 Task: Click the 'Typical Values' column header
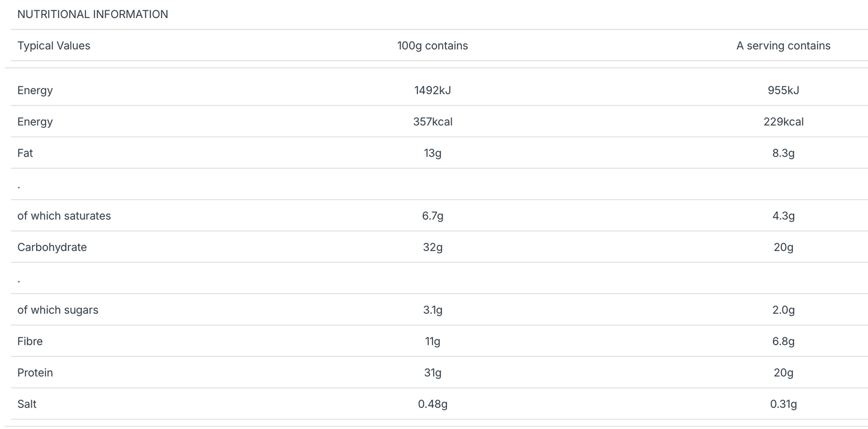click(x=53, y=46)
